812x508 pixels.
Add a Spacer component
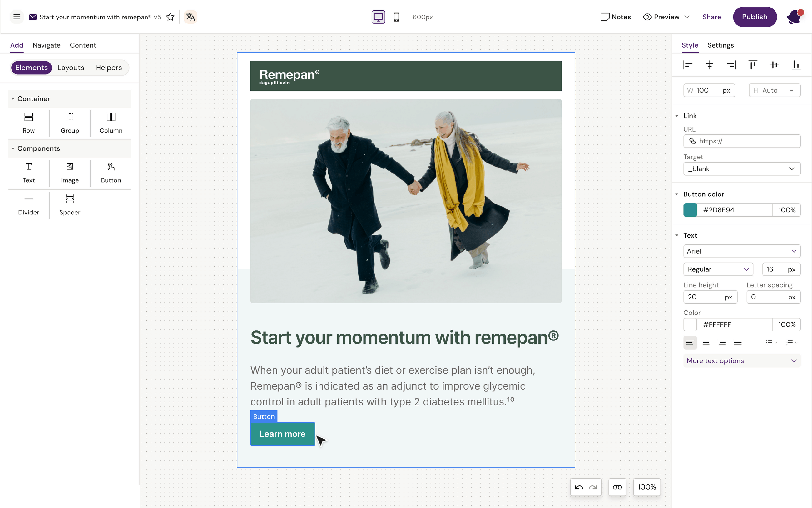coord(70,205)
